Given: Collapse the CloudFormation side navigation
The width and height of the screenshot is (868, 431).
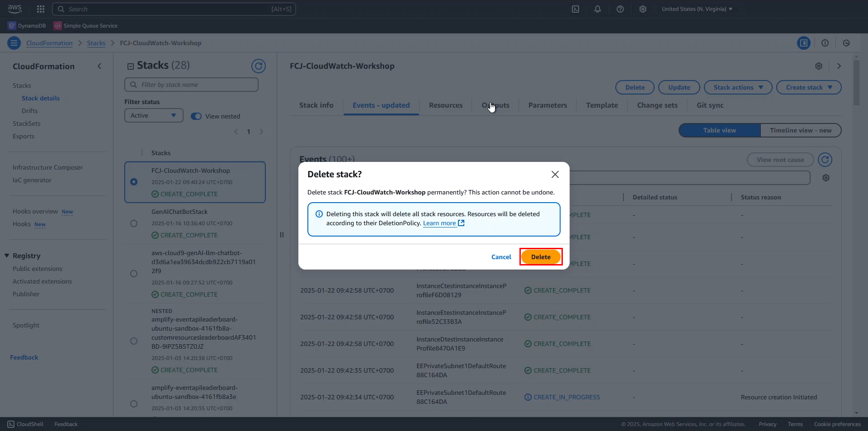Looking at the screenshot, I should [x=99, y=66].
